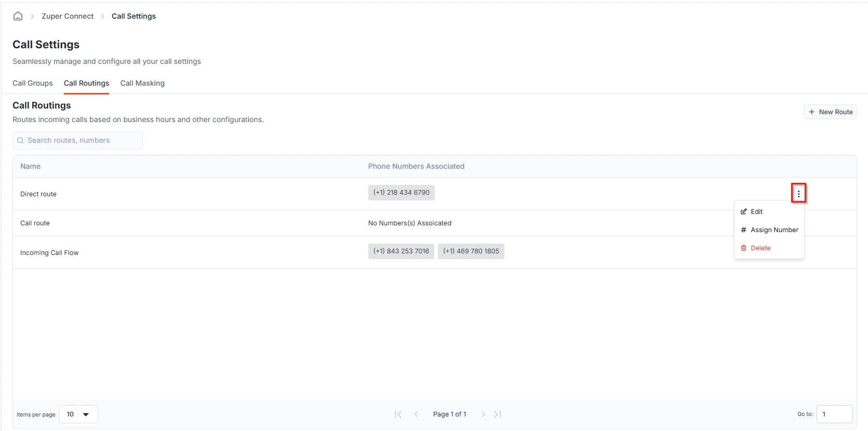Open the Call Masking tab
This screenshot has height=431, width=868.
pyautogui.click(x=142, y=83)
